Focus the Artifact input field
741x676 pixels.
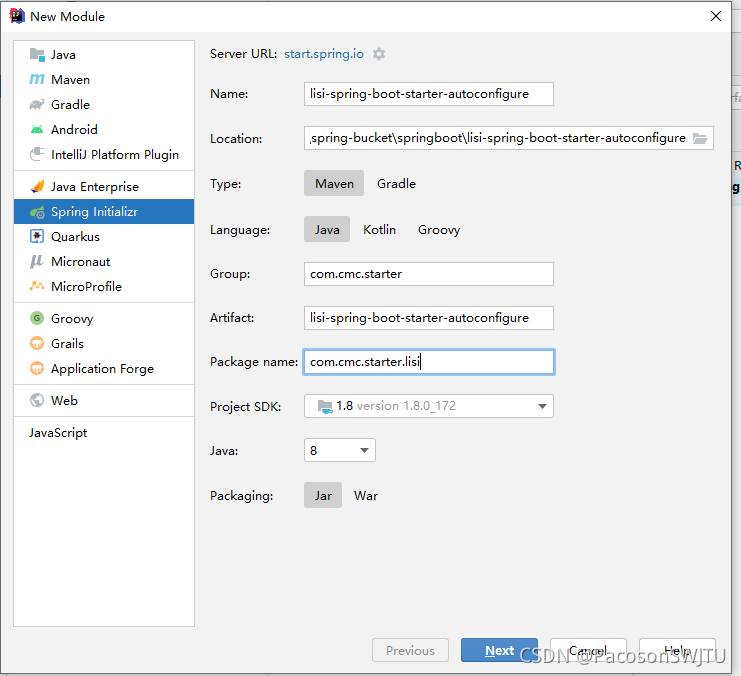click(x=429, y=318)
